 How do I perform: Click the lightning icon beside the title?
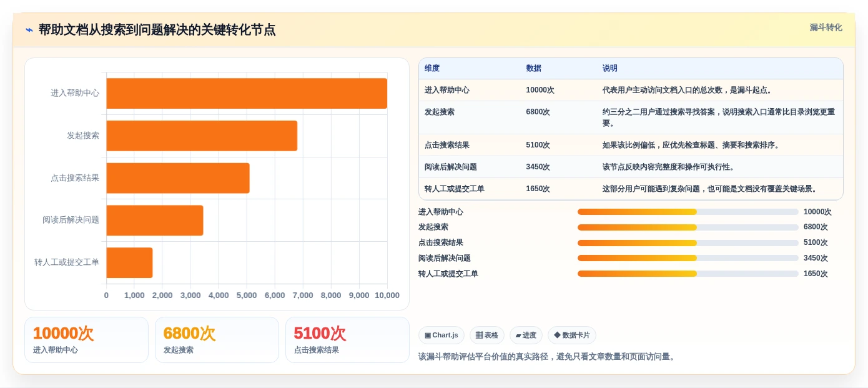click(29, 30)
